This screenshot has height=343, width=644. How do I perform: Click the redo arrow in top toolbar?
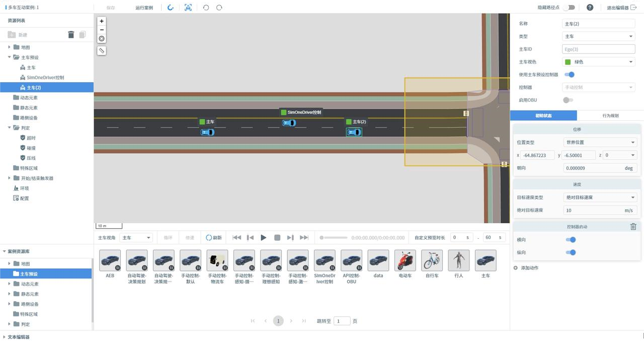coord(219,8)
